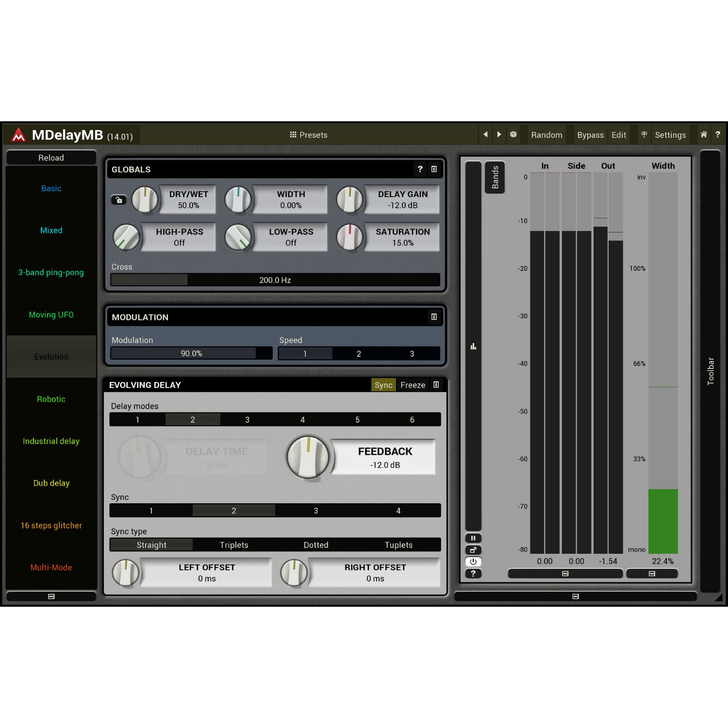728x728 pixels.
Task: Adjust the Cross frequency slider
Action: click(275, 280)
